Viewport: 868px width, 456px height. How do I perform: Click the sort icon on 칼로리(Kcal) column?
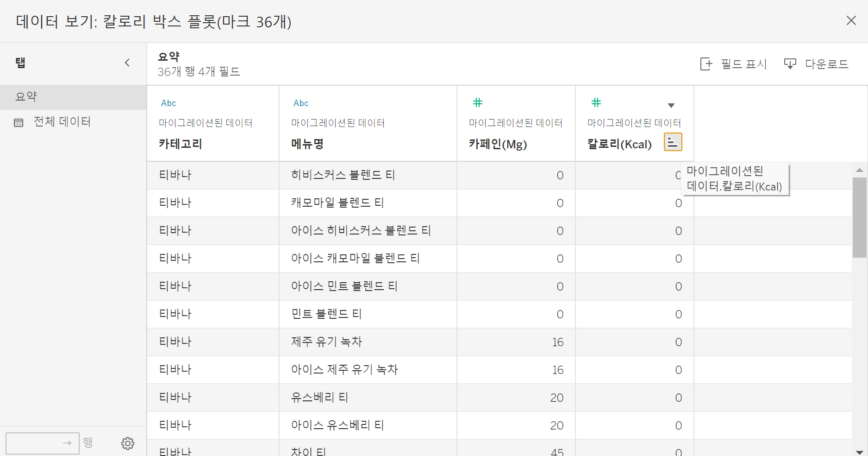pos(673,142)
